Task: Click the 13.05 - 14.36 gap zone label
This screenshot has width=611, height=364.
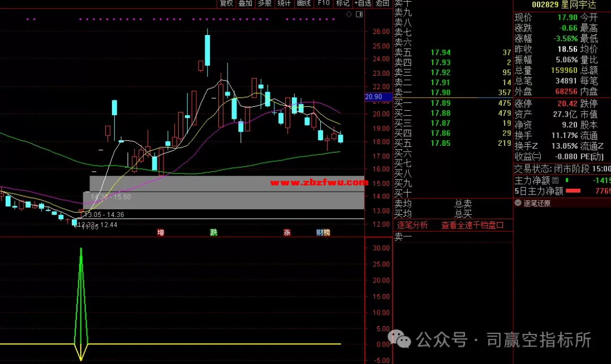Action: 104,215
